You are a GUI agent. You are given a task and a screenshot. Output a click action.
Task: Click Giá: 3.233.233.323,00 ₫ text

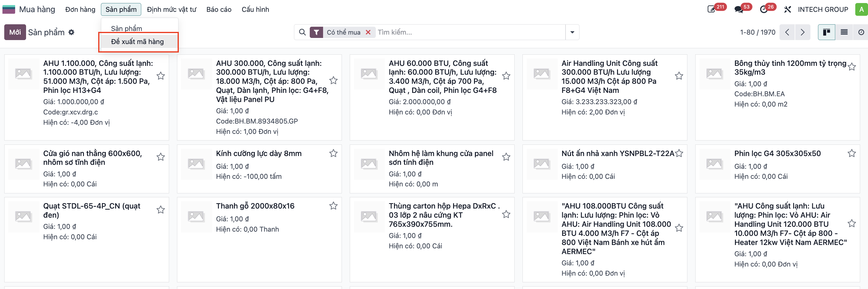(x=599, y=102)
